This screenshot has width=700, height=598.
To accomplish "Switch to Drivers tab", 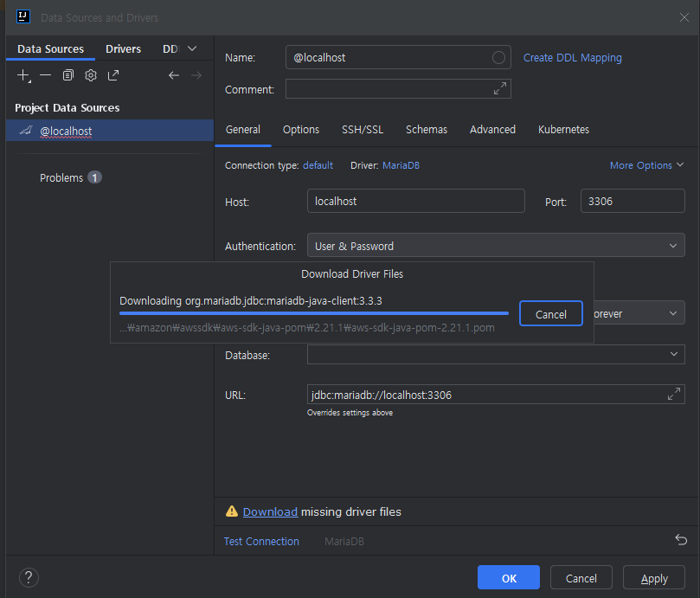I will (x=123, y=48).
